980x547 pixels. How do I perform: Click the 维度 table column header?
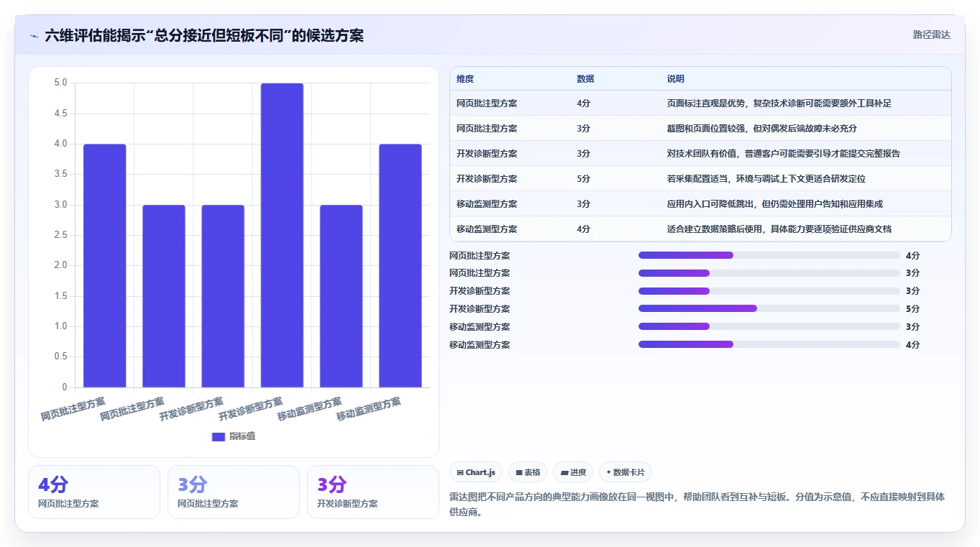point(465,79)
